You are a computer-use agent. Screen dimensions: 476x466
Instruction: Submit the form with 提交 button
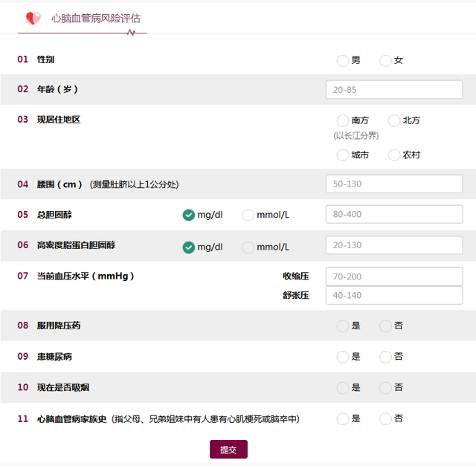[x=228, y=450]
